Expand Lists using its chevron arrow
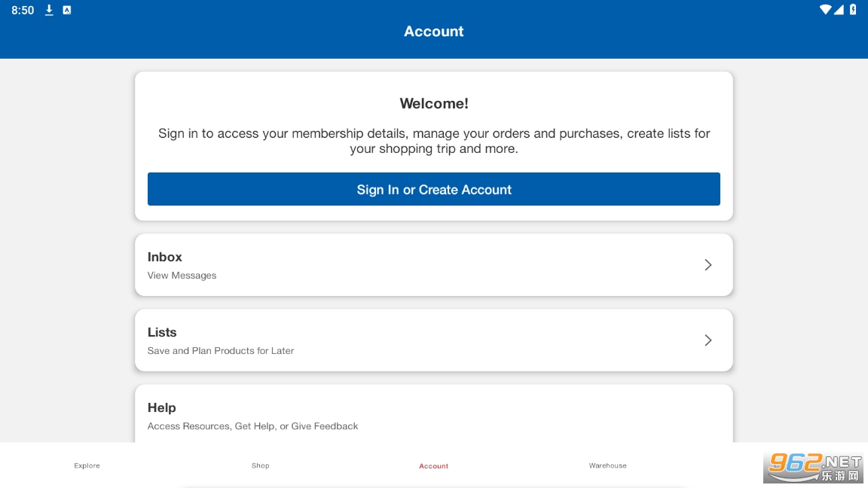868x488 pixels. point(708,340)
